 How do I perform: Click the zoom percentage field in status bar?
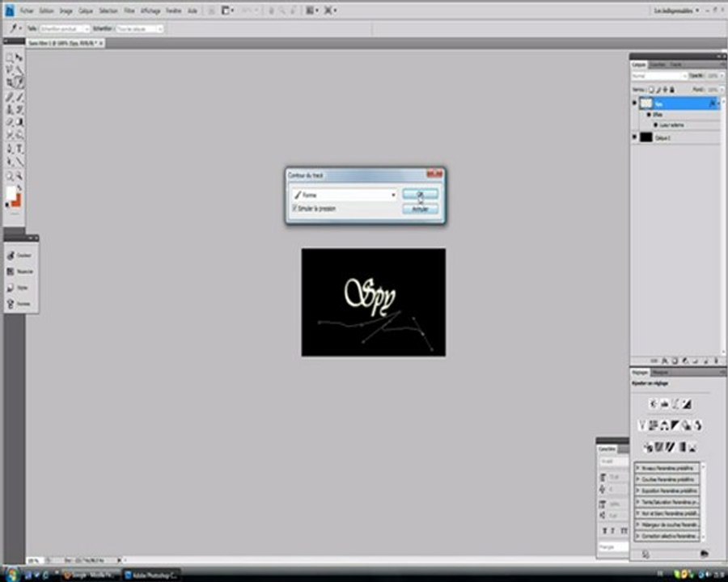34,560
